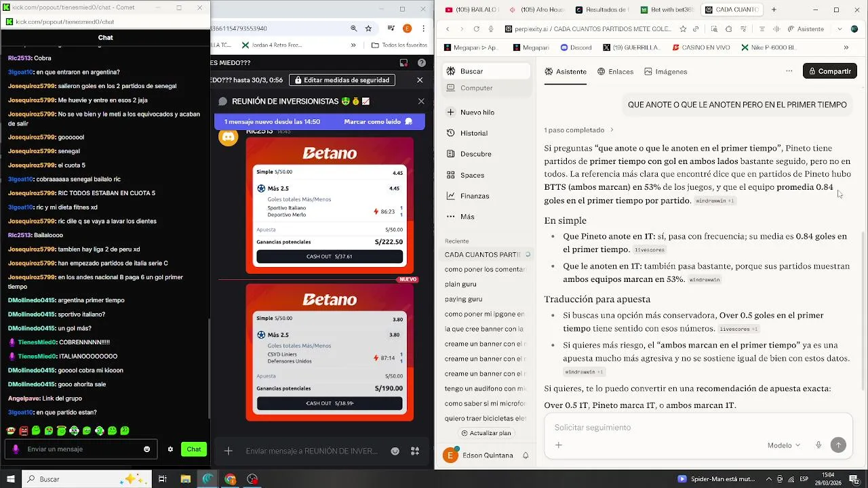Open Discord inbox icon
This screenshot has width=868, height=488.
pyautogui.click(x=403, y=63)
